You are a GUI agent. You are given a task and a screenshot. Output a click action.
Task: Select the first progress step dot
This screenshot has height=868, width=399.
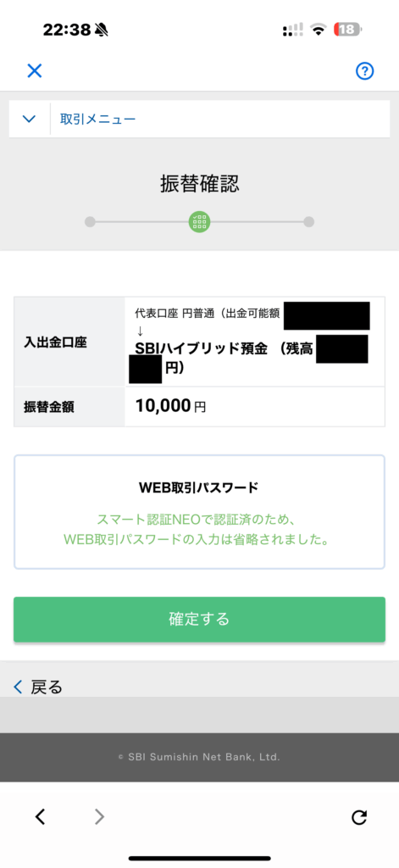coord(90,222)
